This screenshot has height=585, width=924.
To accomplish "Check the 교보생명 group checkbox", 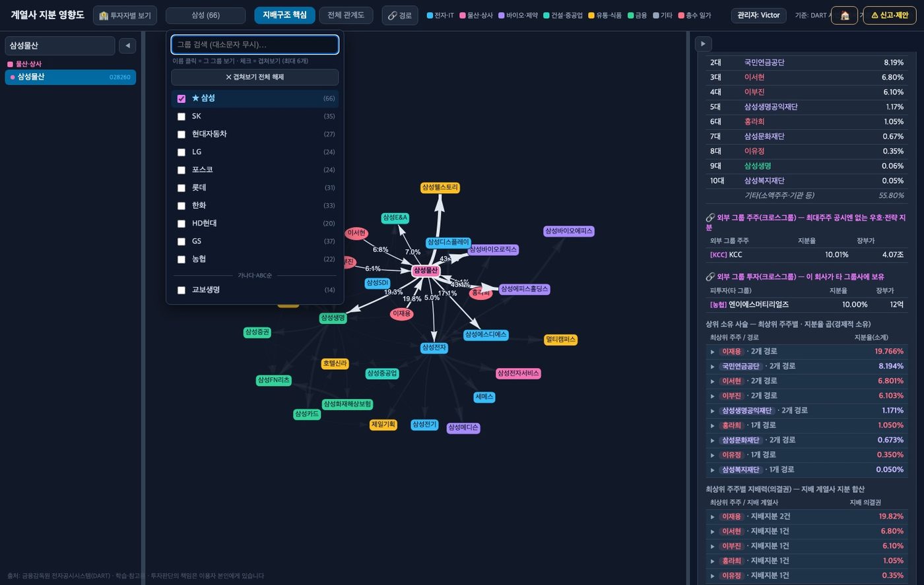I will click(x=181, y=290).
